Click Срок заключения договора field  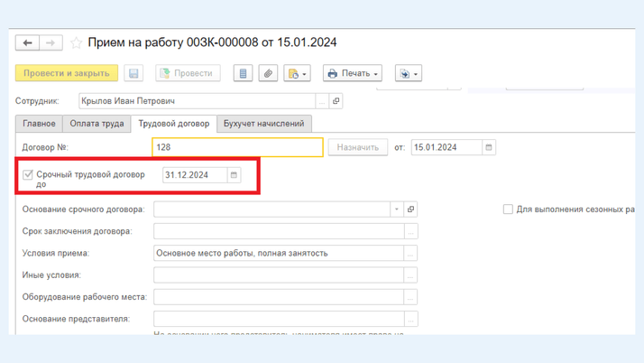279,231
